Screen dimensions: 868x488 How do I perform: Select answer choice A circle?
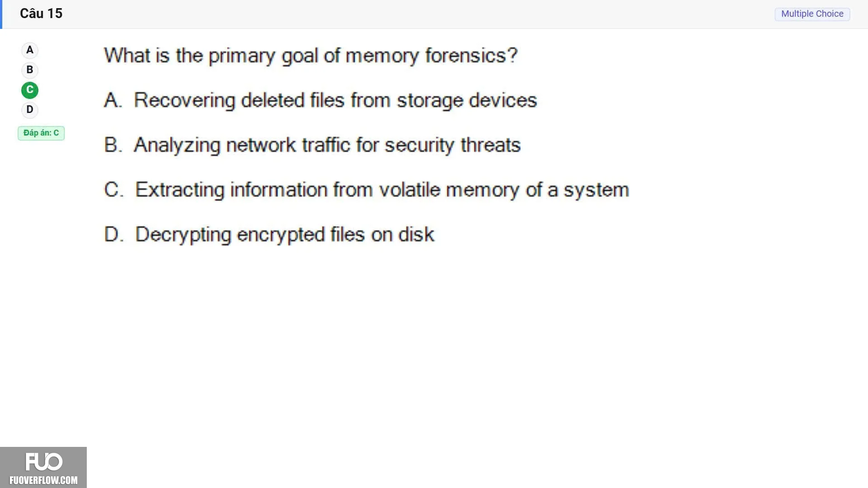(30, 50)
